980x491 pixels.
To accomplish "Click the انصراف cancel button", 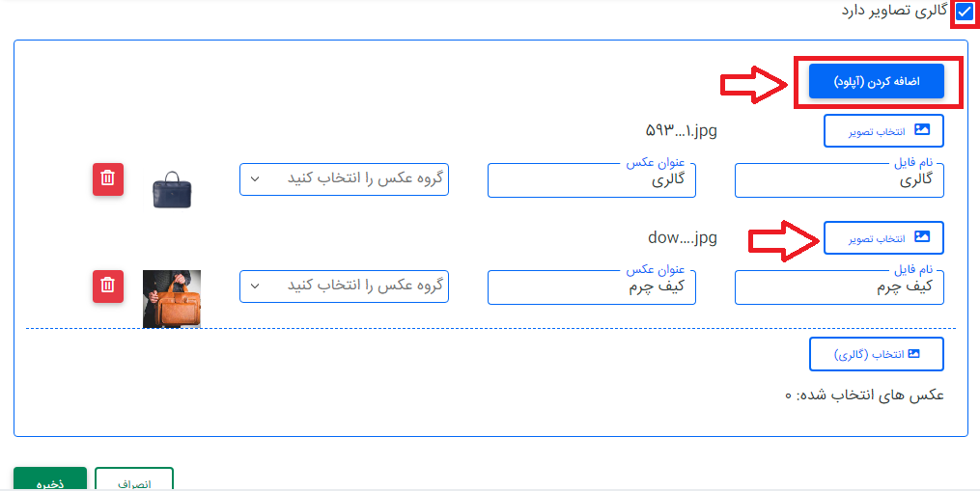I will [x=135, y=481].
